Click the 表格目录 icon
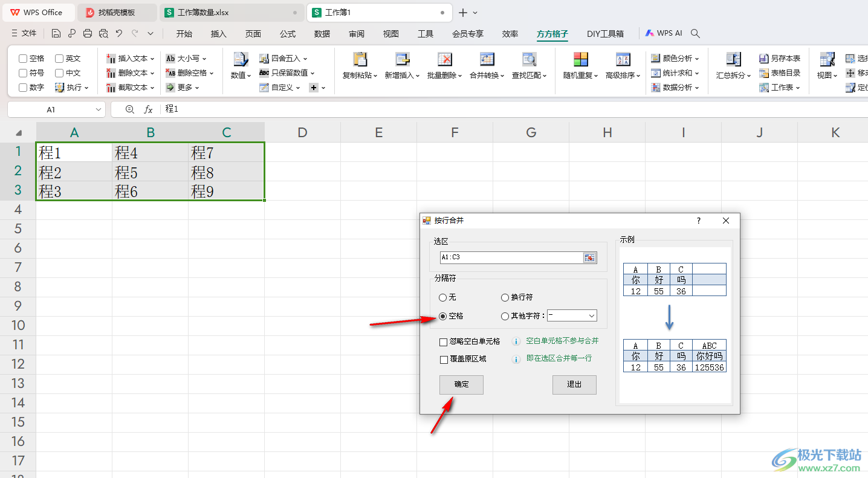The width and height of the screenshot is (868, 478). [x=764, y=73]
